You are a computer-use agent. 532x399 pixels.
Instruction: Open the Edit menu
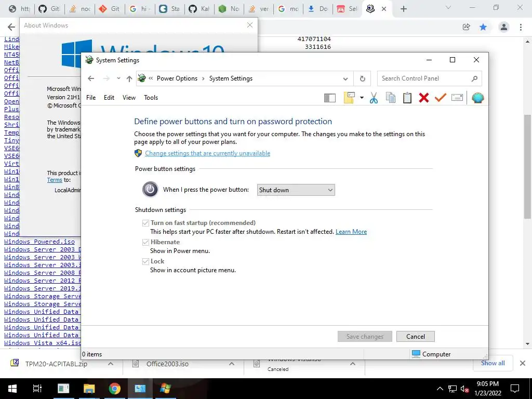[109, 98]
